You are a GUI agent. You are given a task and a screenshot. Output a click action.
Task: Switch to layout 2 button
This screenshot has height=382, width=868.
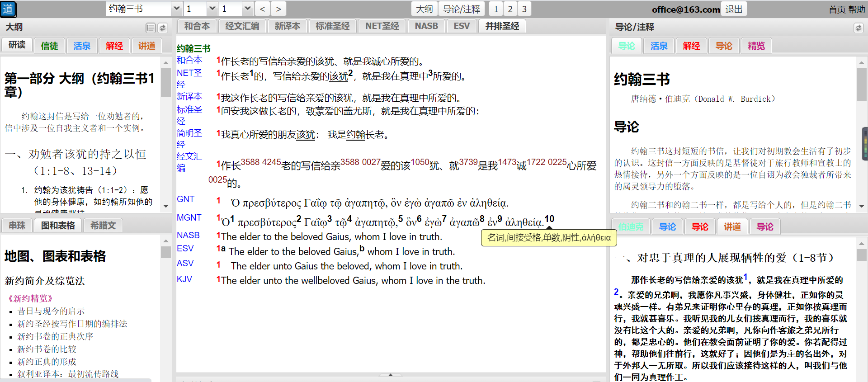tap(510, 9)
